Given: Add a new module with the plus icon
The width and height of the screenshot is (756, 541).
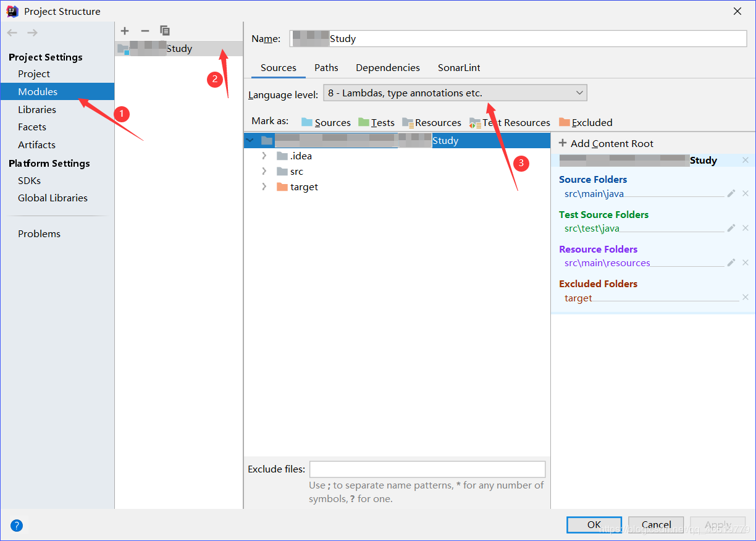Looking at the screenshot, I should tap(125, 30).
